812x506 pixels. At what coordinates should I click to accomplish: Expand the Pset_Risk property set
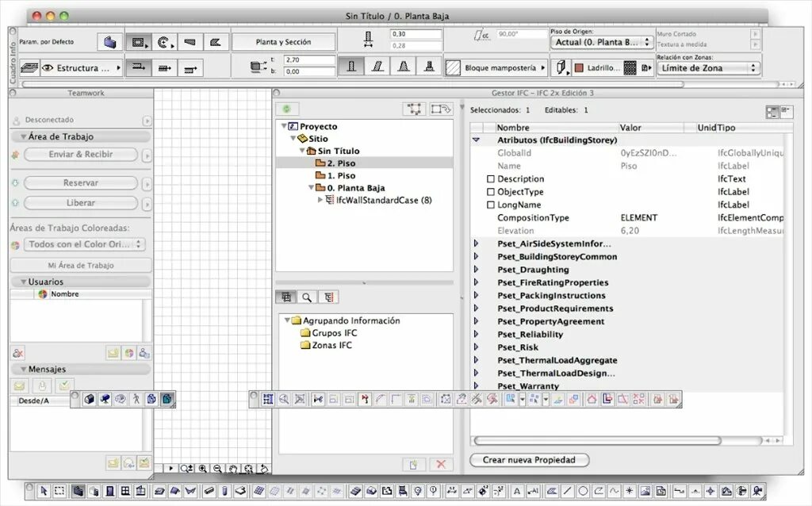(476, 347)
